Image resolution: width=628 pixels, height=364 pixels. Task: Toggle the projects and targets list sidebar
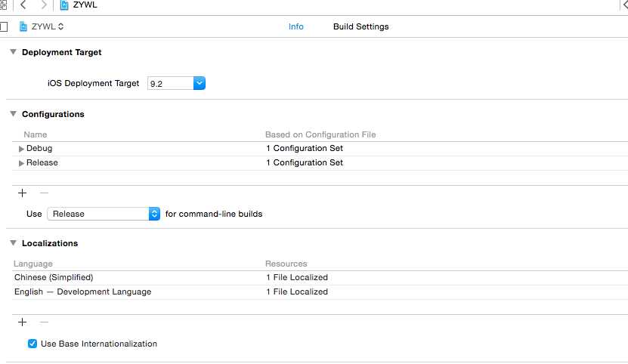click(4, 26)
